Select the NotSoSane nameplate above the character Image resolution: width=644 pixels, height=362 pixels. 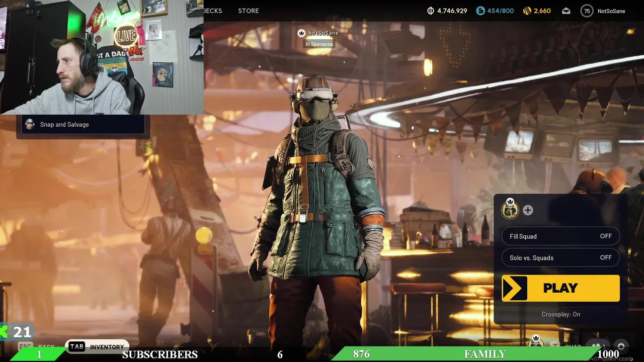323,33
